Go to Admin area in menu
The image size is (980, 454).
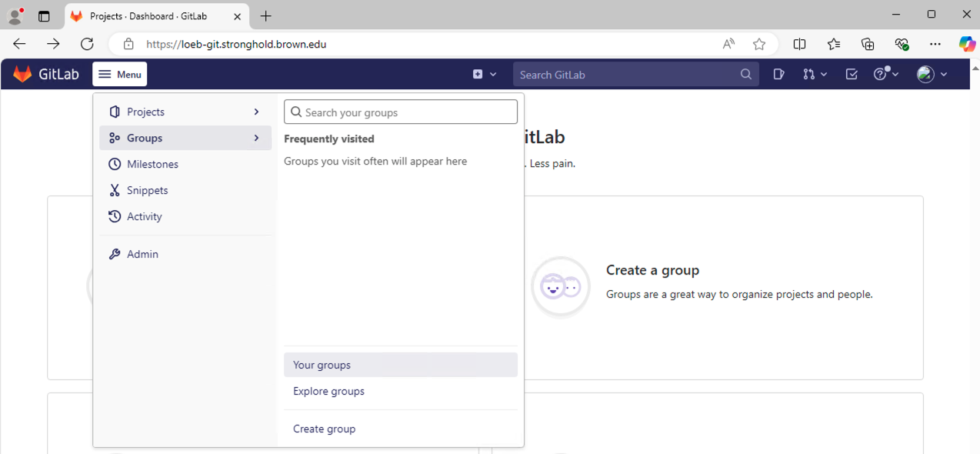pyautogui.click(x=142, y=254)
